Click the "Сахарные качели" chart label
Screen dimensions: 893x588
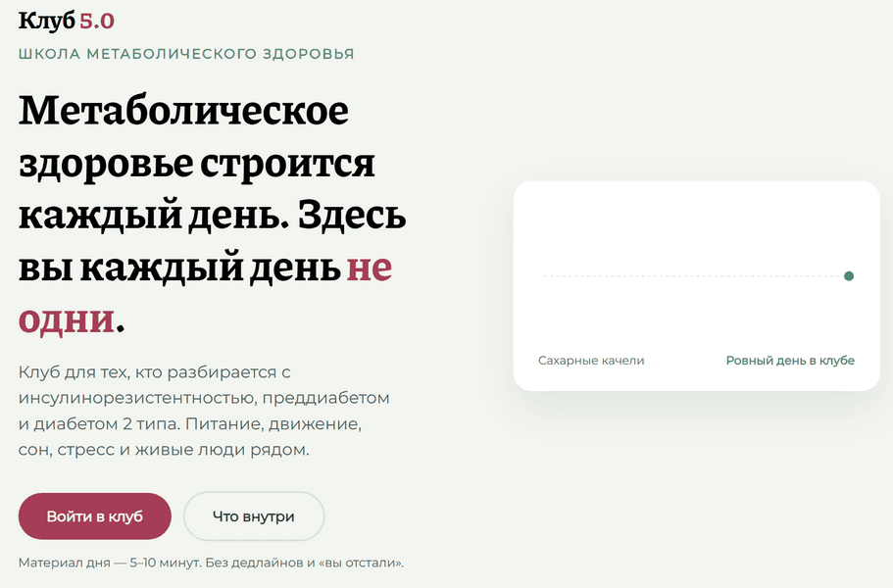point(591,361)
